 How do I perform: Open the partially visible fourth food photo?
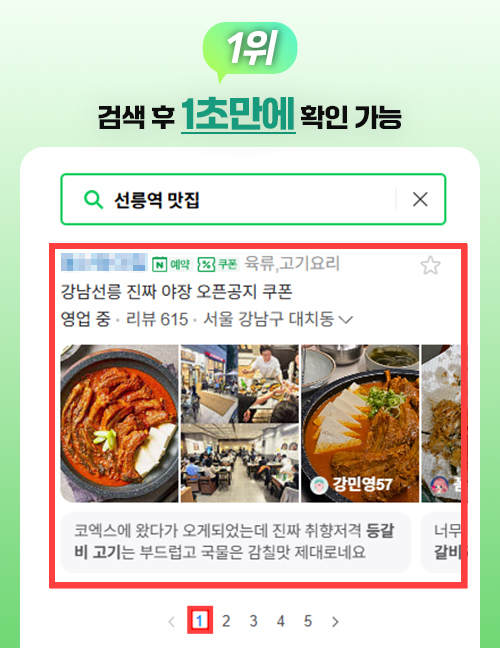tap(441, 423)
